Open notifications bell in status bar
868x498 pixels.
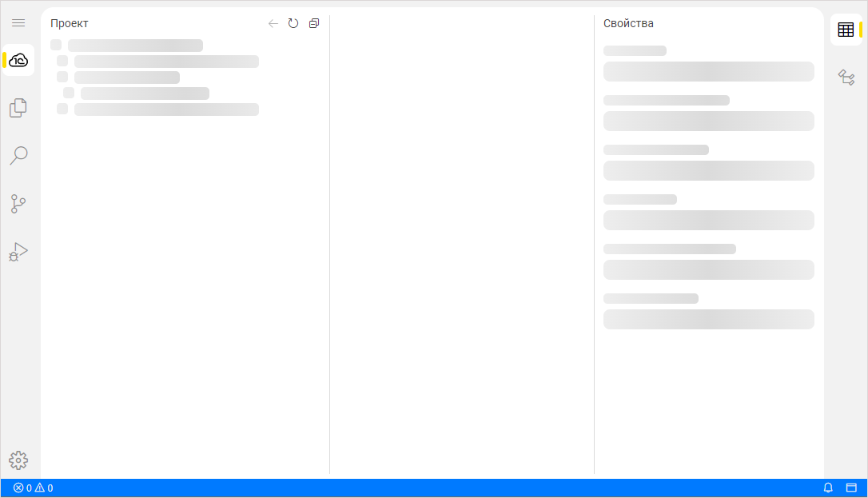[828, 488]
